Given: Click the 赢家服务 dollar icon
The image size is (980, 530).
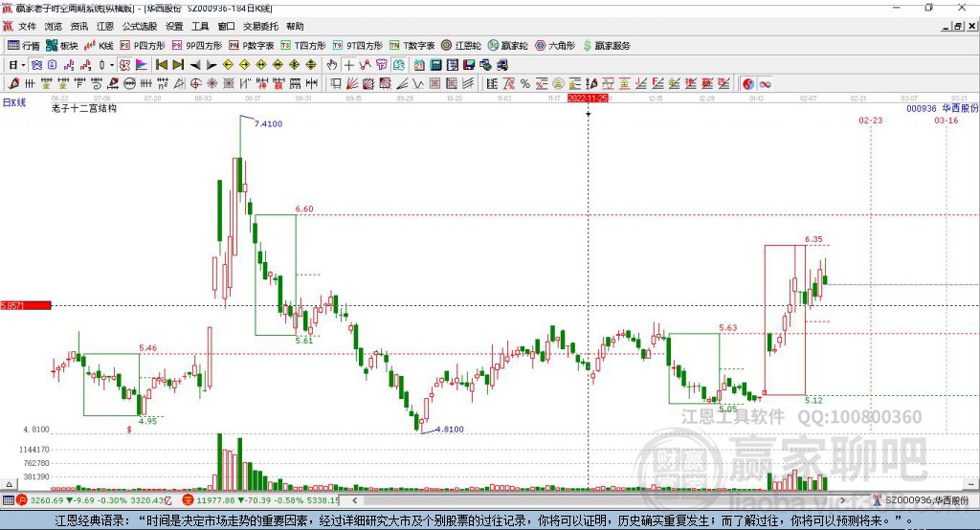Looking at the screenshot, I should [x=586, y=45].
